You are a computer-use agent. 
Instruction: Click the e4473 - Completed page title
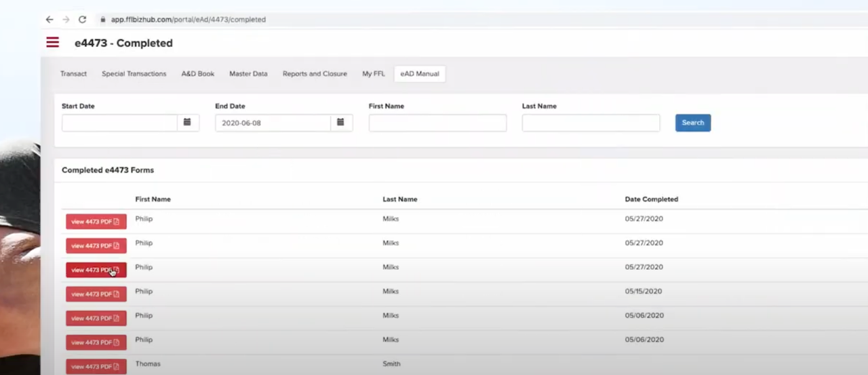coord(123,43)
